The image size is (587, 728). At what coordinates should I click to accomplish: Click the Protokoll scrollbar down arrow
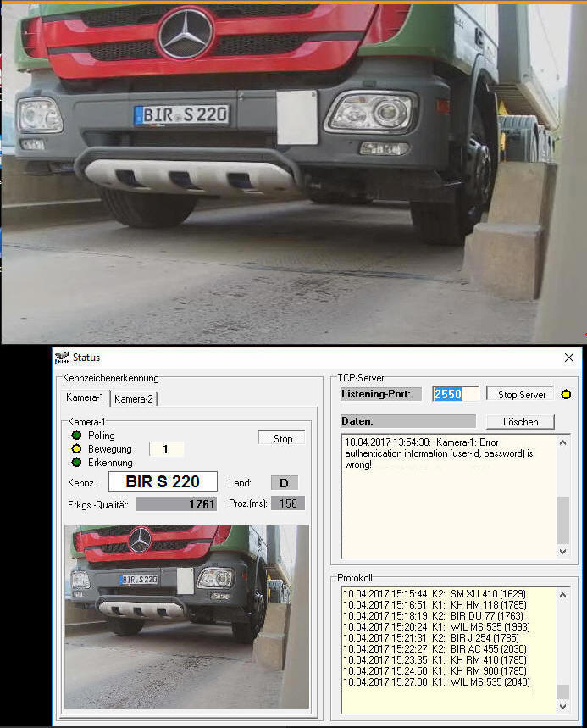[563, 707]
